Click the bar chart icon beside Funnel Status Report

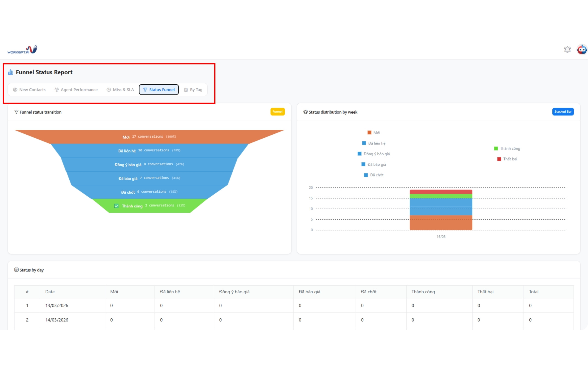tap(10, 72)
